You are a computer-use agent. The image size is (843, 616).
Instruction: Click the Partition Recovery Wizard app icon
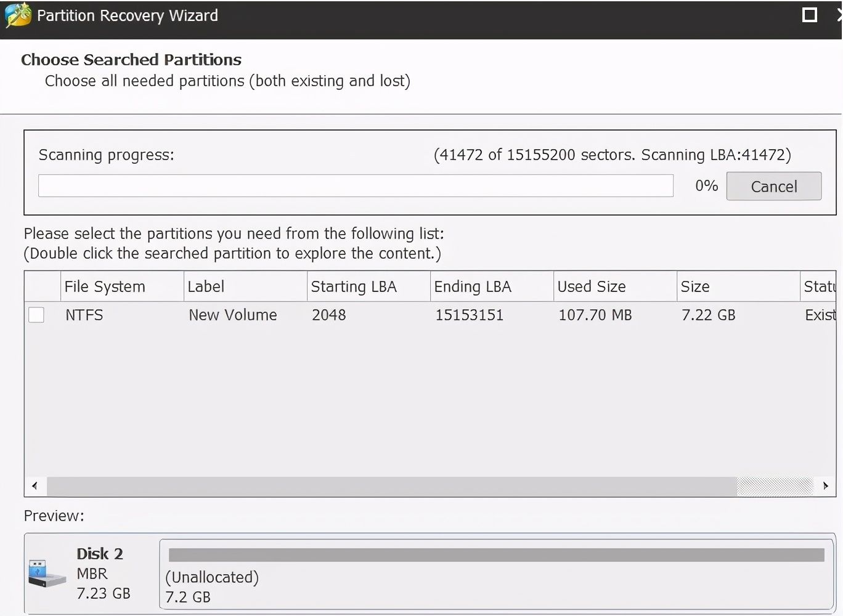(x=18, y=15)
